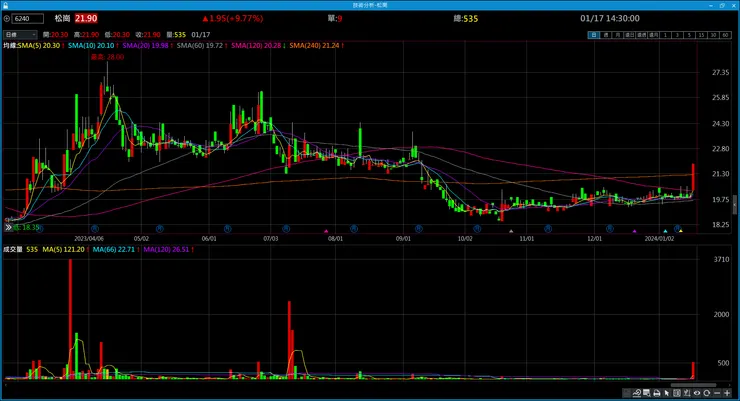Select the arrow cursor tool
Screen dimensions: 740x401
[666, 393]
